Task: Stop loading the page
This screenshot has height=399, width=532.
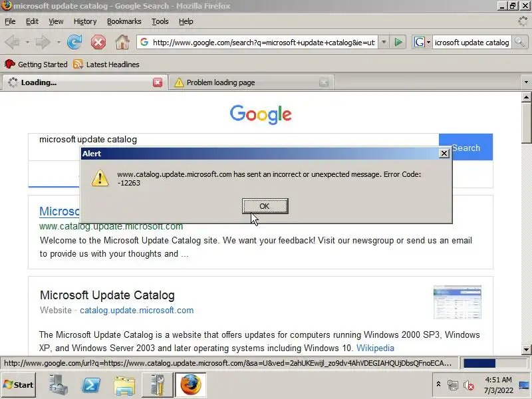Action: click(x=98, y=43)
